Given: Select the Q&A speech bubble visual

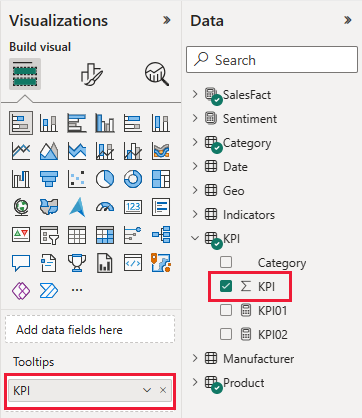Looking at the screenshot, I should (21, 263).
